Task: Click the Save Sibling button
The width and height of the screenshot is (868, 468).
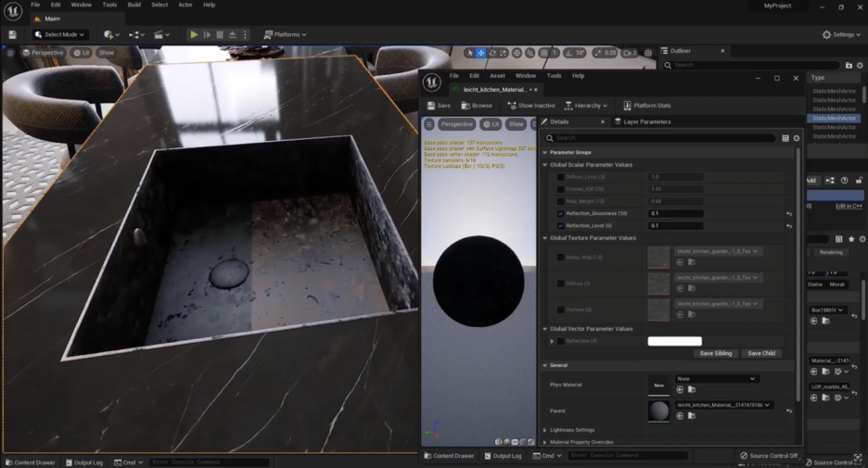Action: coord(715,353)
